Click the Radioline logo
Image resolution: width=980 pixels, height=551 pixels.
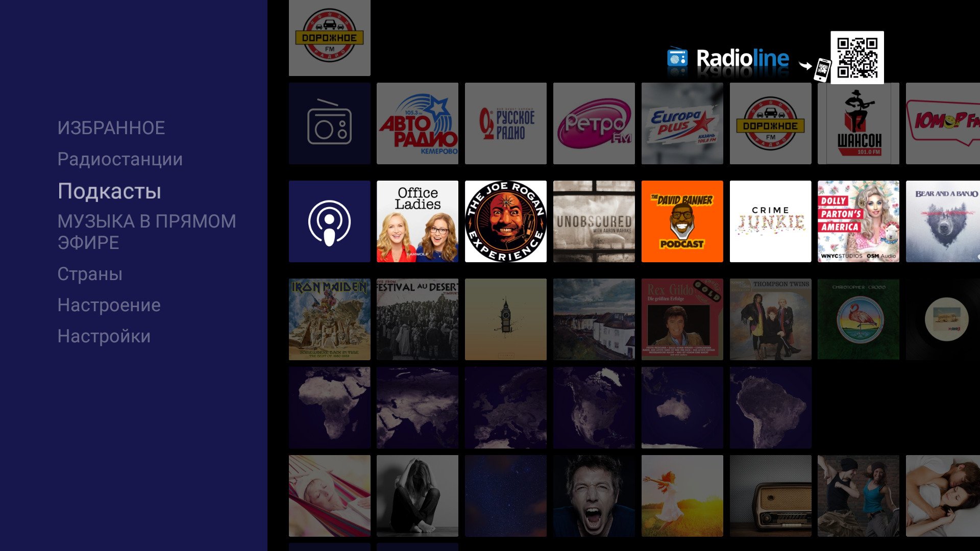728,59
